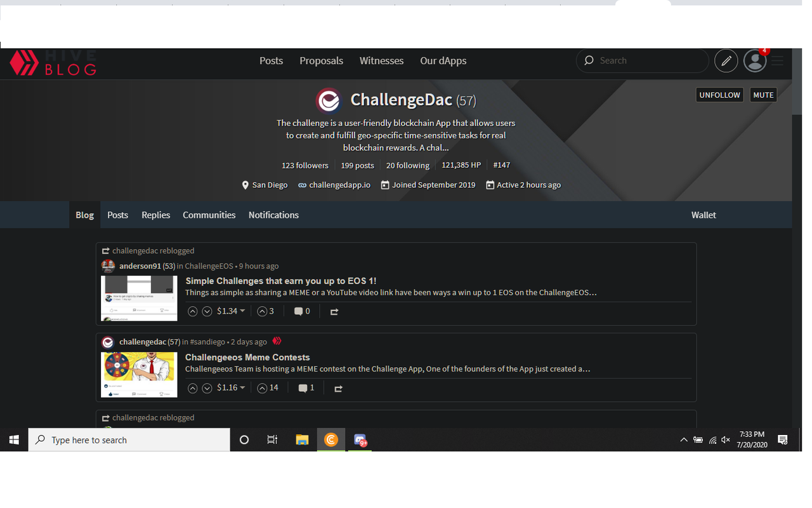Open the 123 followers link
812x508 pixels.
coord(305,165)
